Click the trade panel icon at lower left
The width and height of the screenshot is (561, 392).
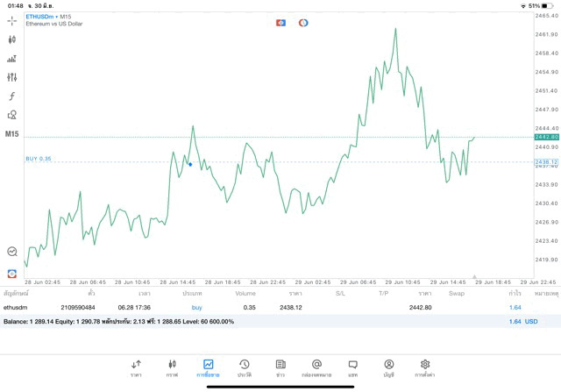pyautogui.click(x=12, y=274)
